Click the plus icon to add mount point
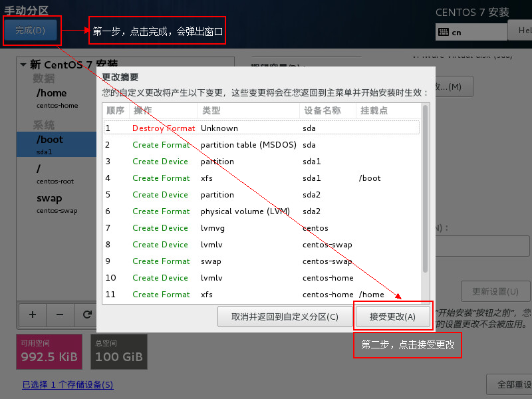Image resolution: width=532 pixels, height=399 pixels. 33,315
